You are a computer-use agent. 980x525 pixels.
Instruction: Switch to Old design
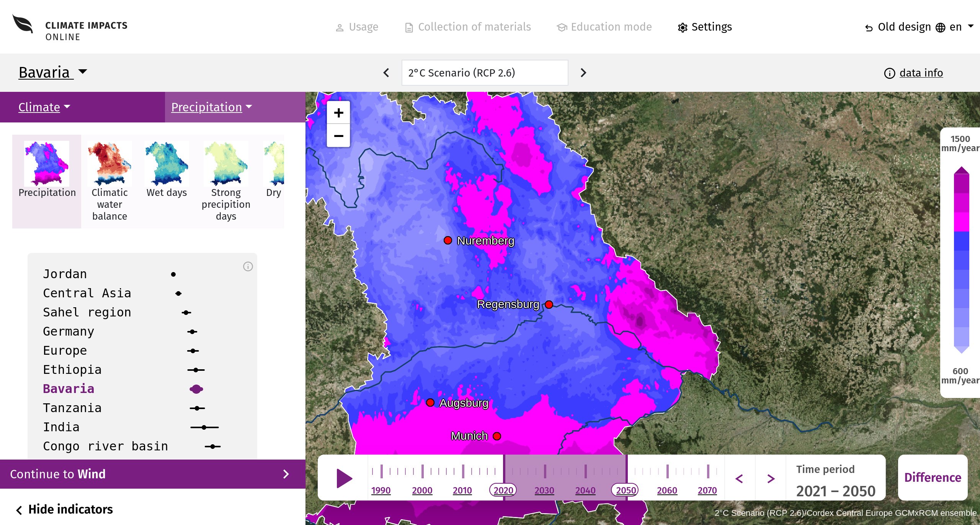coord(897,27)
